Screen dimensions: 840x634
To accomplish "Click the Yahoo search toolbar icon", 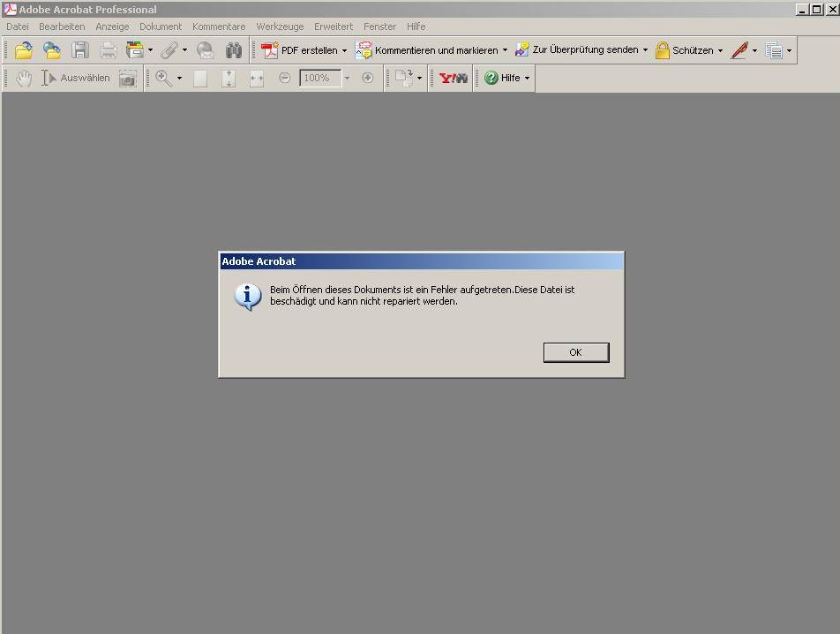I will 454,78.
